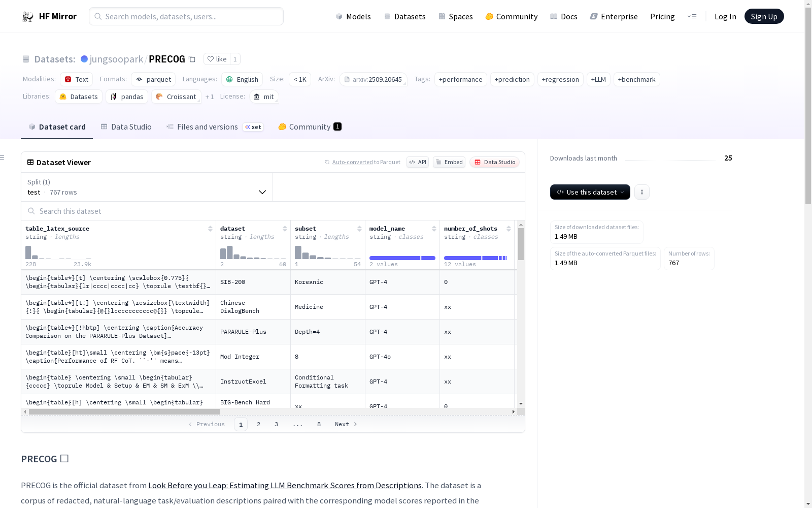Click the Datasets stack icon in the breadcrumb
Viewport: 812px width, 508px height.
pyautogui.click(x=26, y=59)
